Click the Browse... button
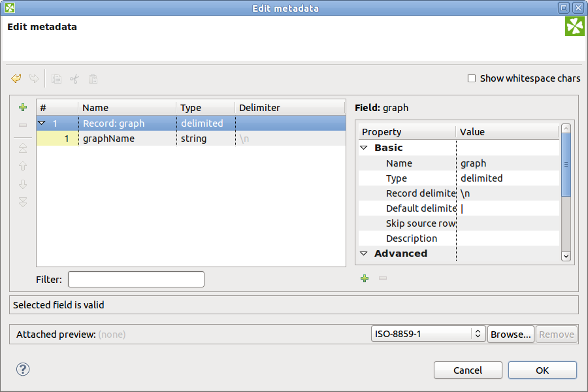The height and width of the screenshot is (392, 588). click(x=511, y=334)
